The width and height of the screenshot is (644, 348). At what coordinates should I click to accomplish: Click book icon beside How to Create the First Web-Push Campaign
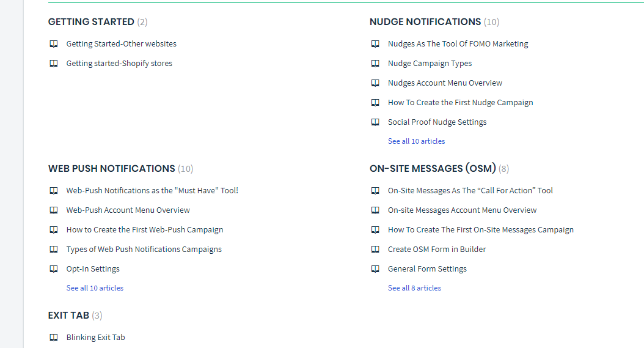pos(54,230)
